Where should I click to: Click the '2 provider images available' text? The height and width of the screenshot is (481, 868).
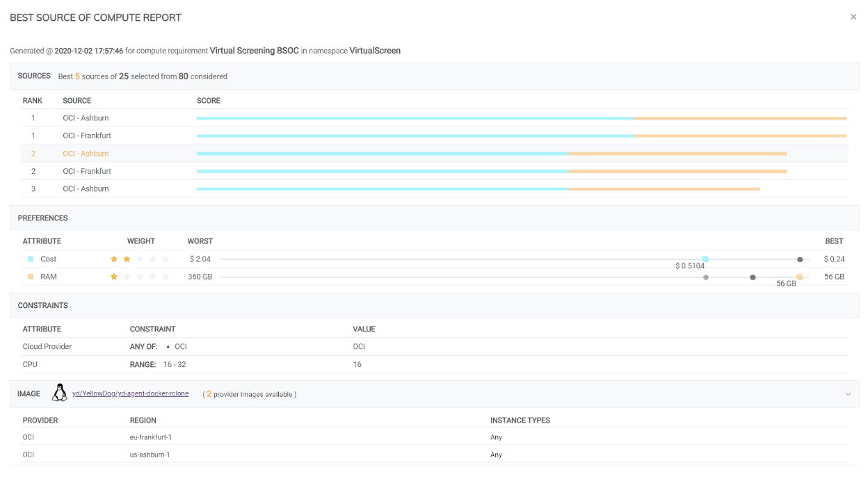250,394
